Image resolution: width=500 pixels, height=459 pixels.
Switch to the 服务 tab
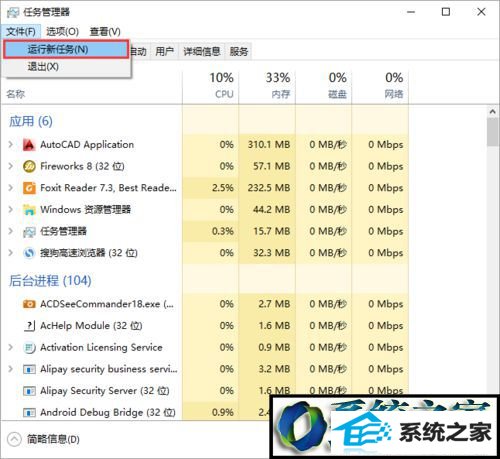coord(239,51)
